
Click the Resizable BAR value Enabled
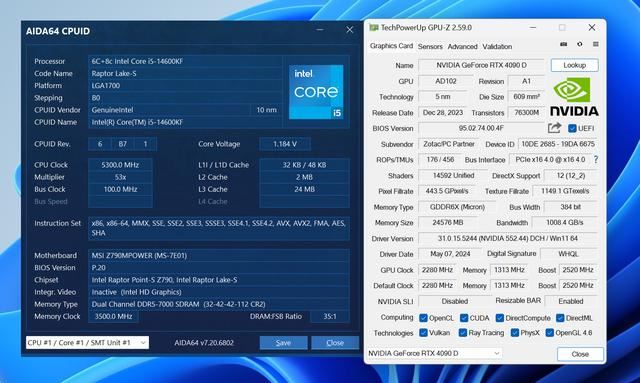point(571,301)
